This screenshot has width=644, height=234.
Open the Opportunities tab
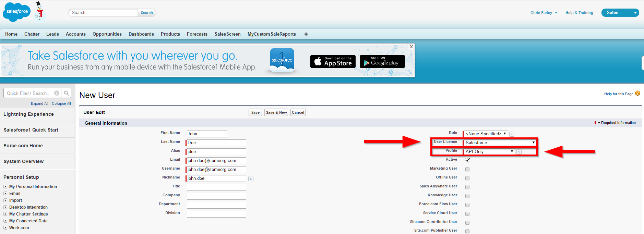(x=107, y=34)
